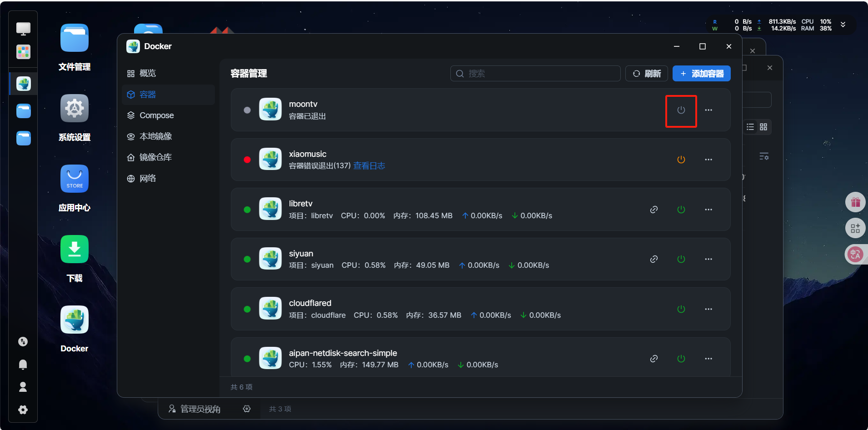Open more options for xiaomusic container

pyautogui.click(x=708, y=160)
